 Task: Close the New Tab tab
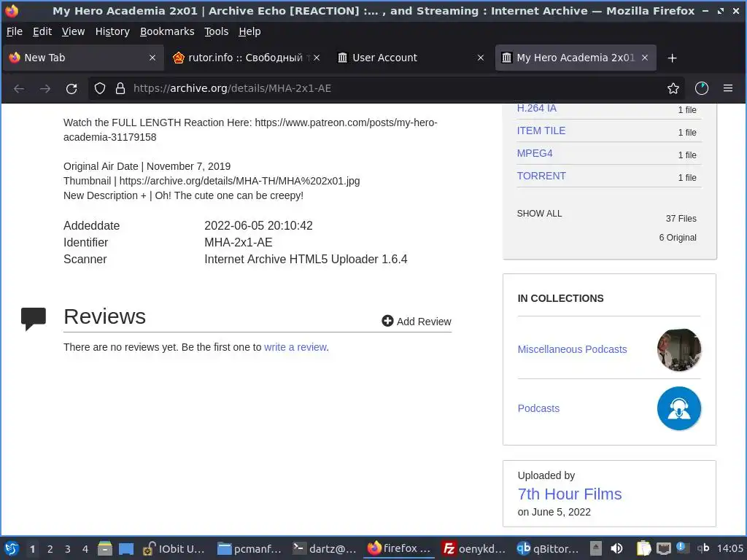tap(152, 58)
